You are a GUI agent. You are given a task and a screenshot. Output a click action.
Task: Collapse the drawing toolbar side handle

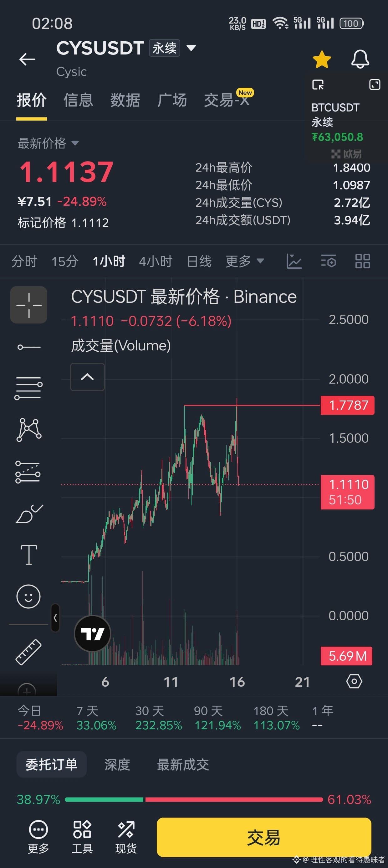pyautogui.click(x=55, y=617)
